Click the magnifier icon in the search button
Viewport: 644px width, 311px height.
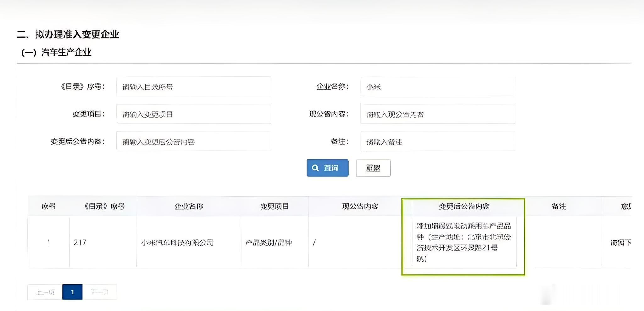315,168
